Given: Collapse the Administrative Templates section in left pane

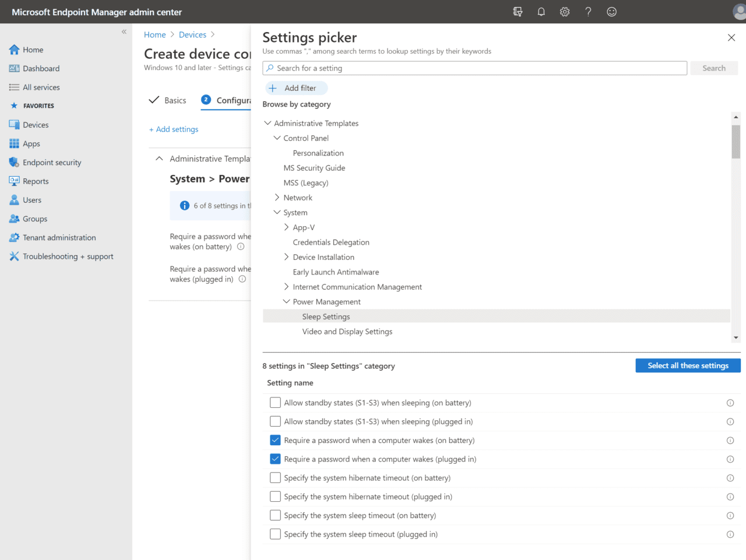Looking at the screenshot, I should pyautogui.click(x=159, y=159).
